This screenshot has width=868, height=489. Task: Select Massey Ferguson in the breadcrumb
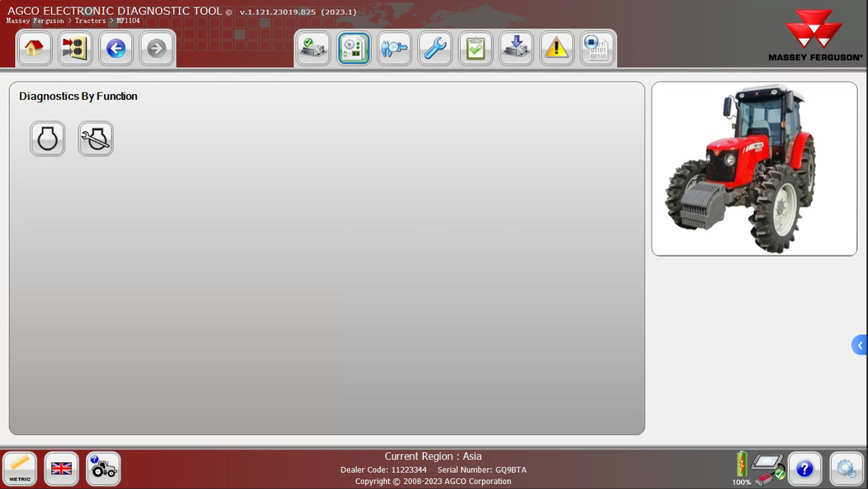[x=35, y=21]
